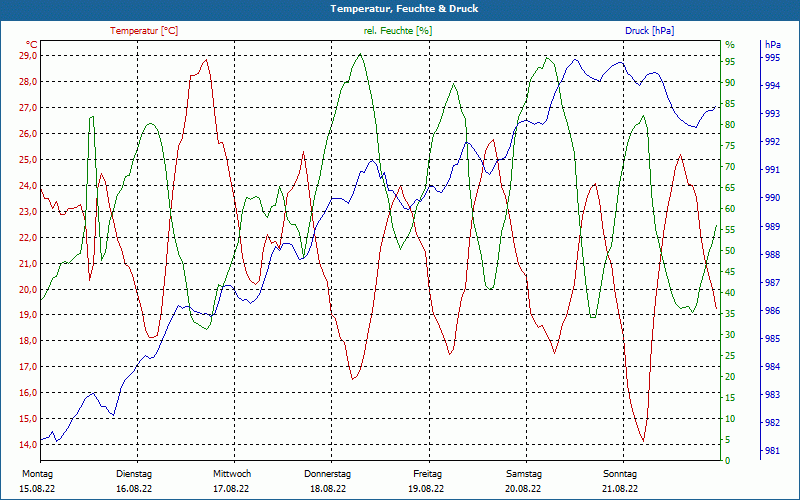The width and height of the screenshot is (800, 500).
Task: Click the 'Freitag' day label
Action: pos(428,474)
